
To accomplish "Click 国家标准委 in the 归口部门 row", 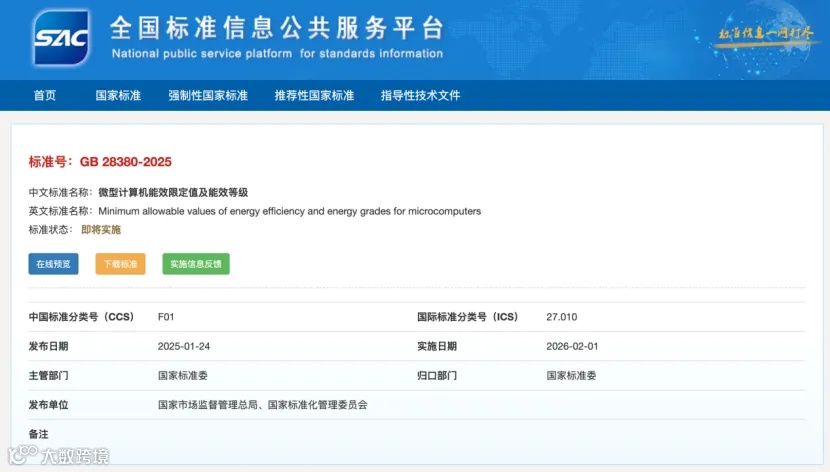I will pyautogui.click(x=571, y=376).
